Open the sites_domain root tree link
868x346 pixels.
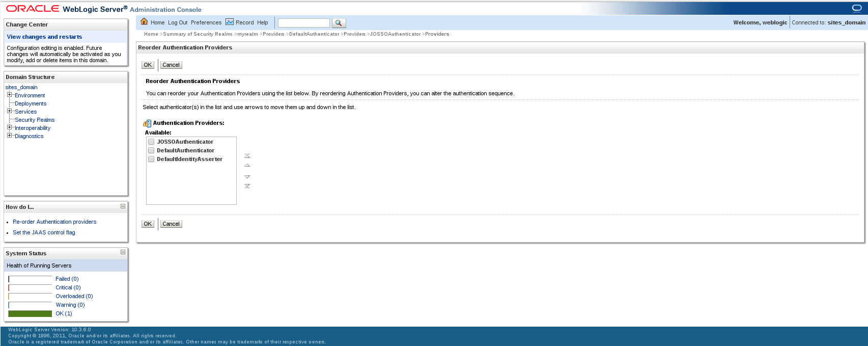[21, 87]
